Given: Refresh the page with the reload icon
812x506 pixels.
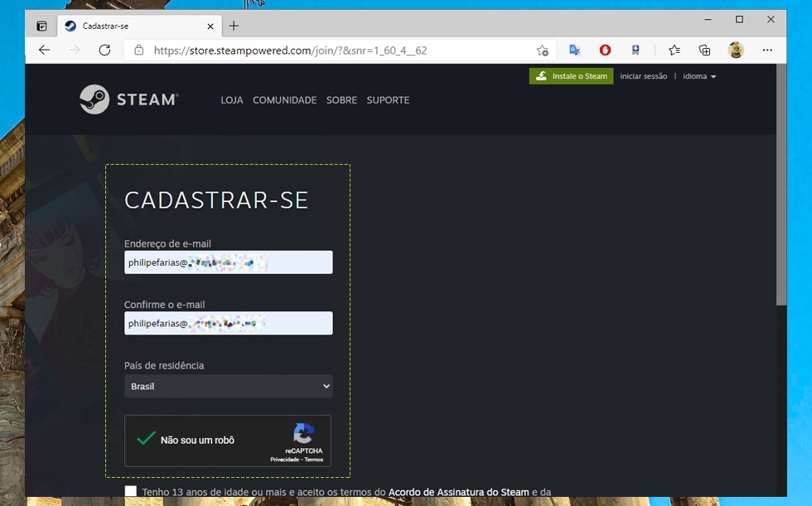Looking at the screenshot, I should point(104,51).
